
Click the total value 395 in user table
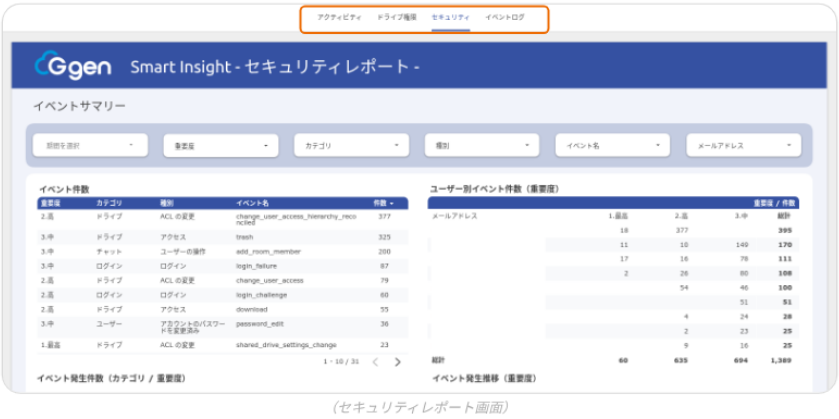[x=785, y=231]
